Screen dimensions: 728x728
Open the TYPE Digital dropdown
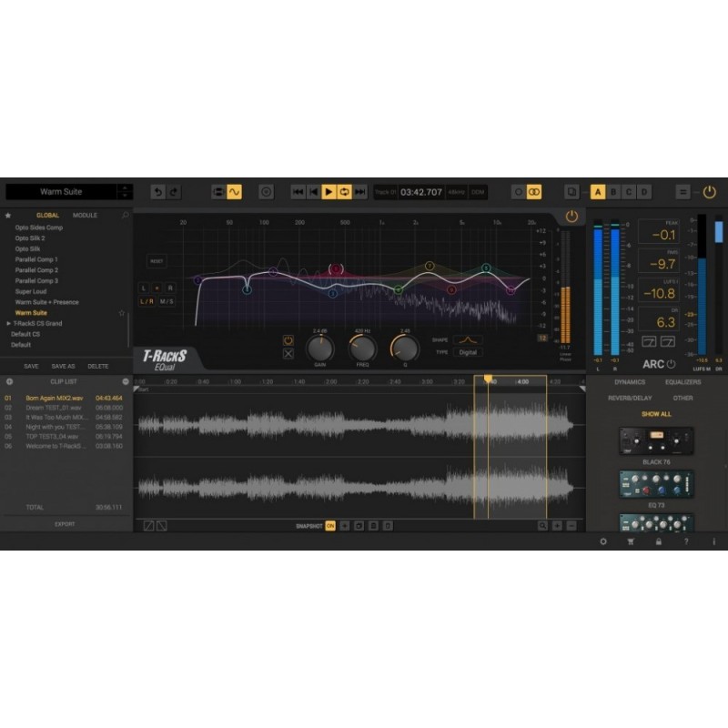tap(466, 352)
